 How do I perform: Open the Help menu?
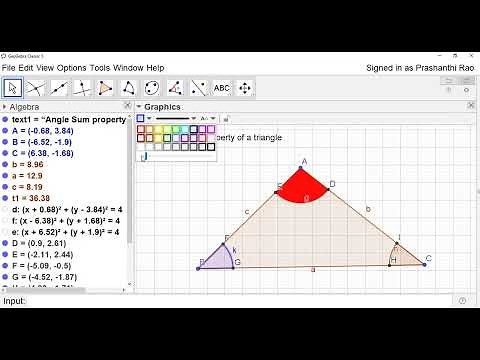(155, 68)
